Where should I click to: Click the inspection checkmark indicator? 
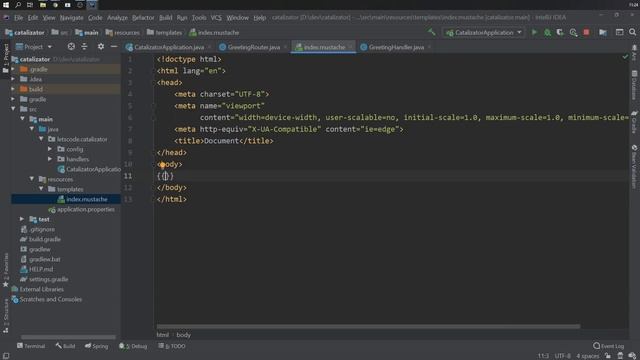click(625, 57)
